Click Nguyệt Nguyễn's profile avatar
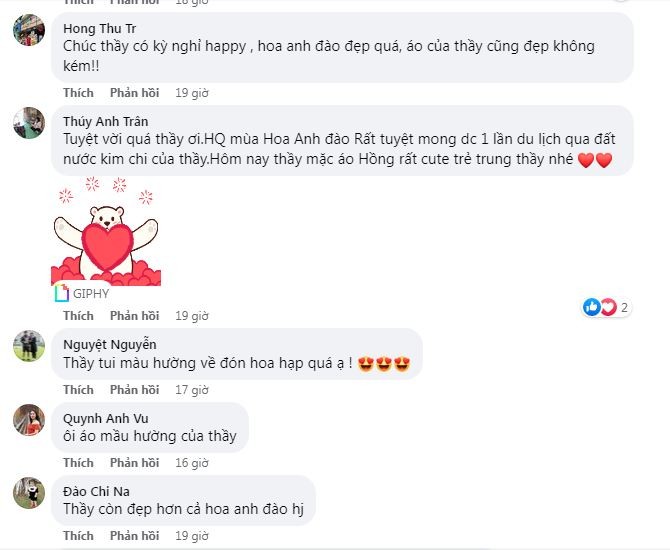The width and height of the screenshot is (670, 550). click(x=29, y=346)
